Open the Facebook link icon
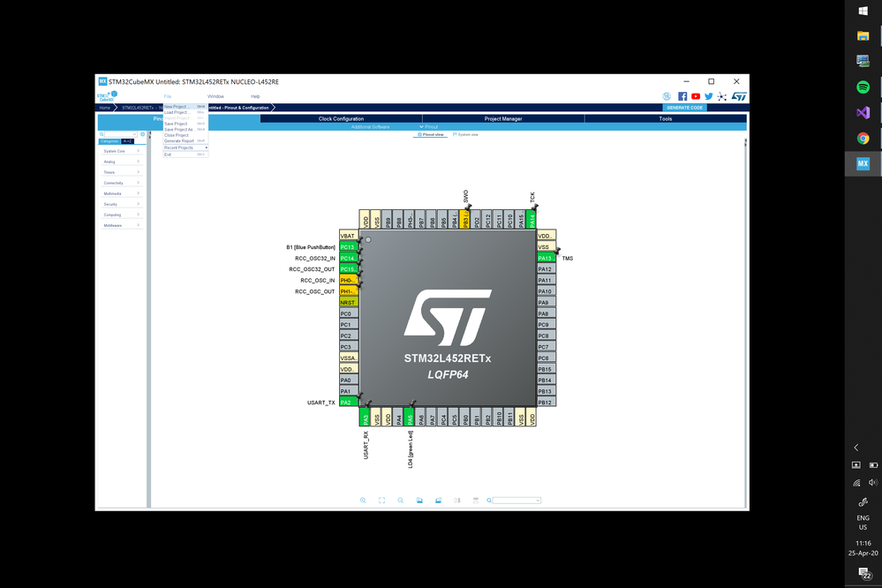 682,96
